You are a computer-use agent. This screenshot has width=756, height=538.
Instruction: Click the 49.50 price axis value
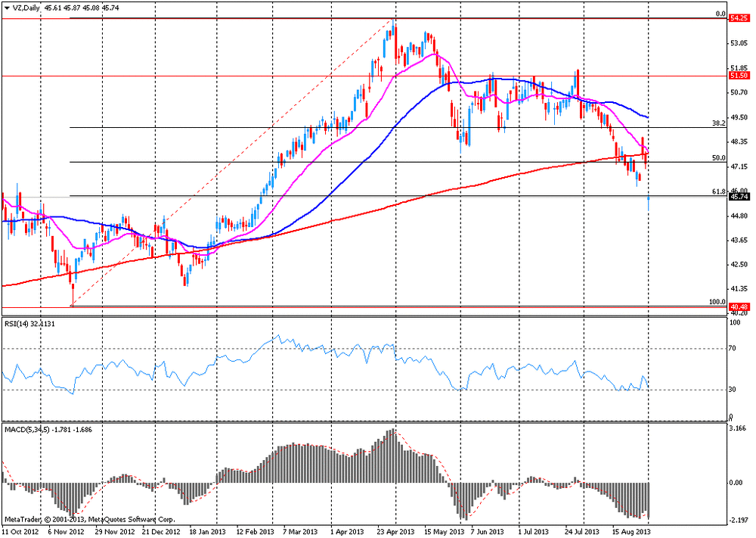coord(739,117)
